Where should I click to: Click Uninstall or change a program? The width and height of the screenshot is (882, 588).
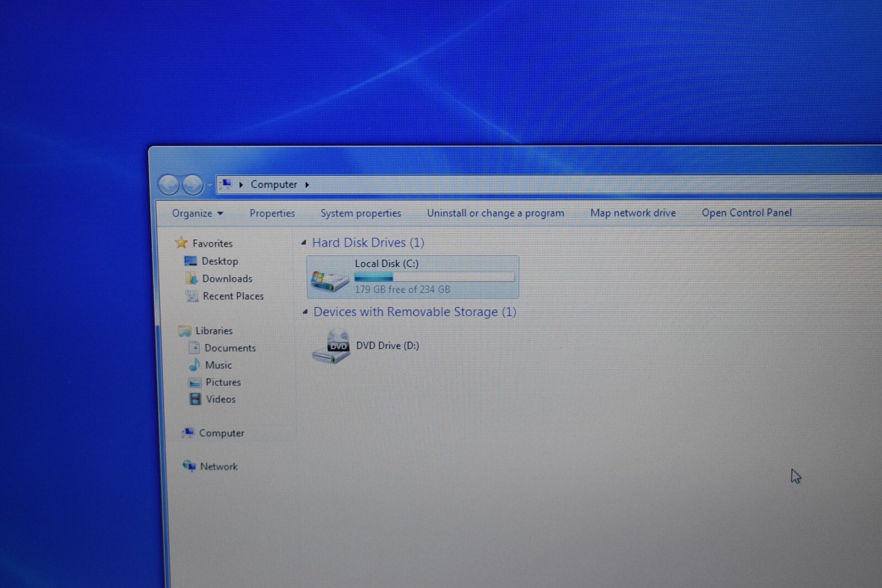[496, 213]
